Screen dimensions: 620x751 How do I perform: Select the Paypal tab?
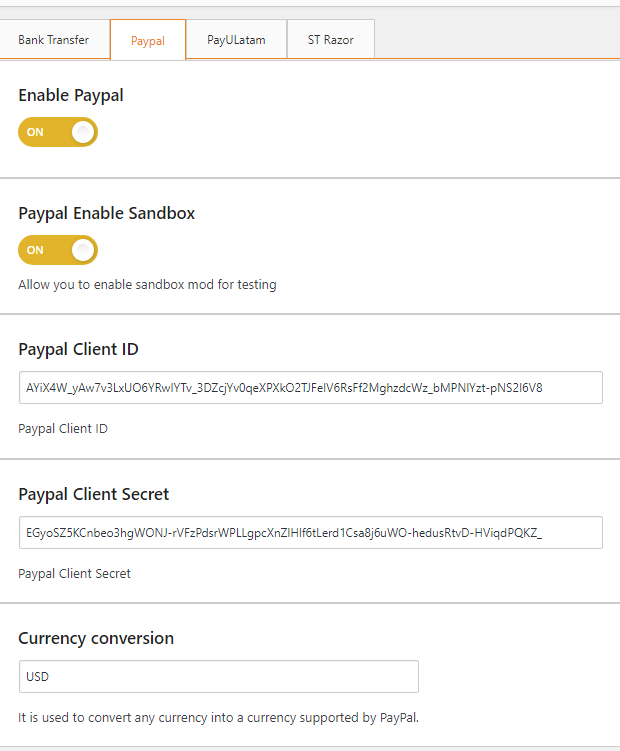[148, 40]
